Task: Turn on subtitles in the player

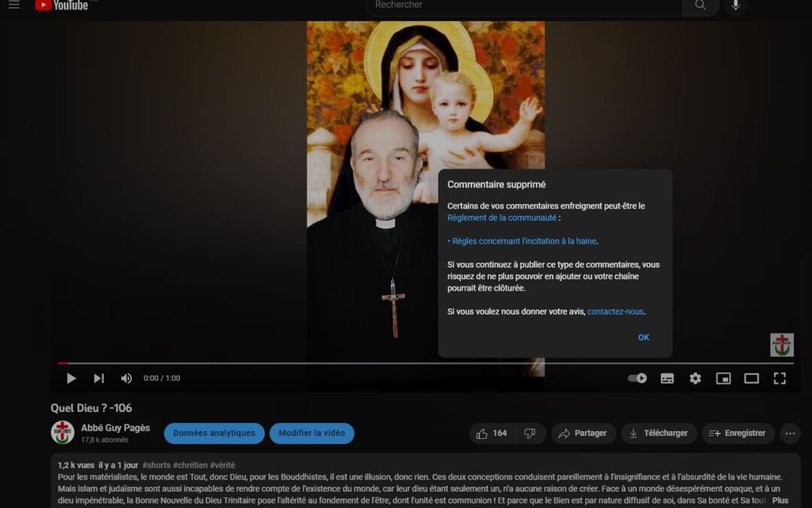Action: [667, 379]
